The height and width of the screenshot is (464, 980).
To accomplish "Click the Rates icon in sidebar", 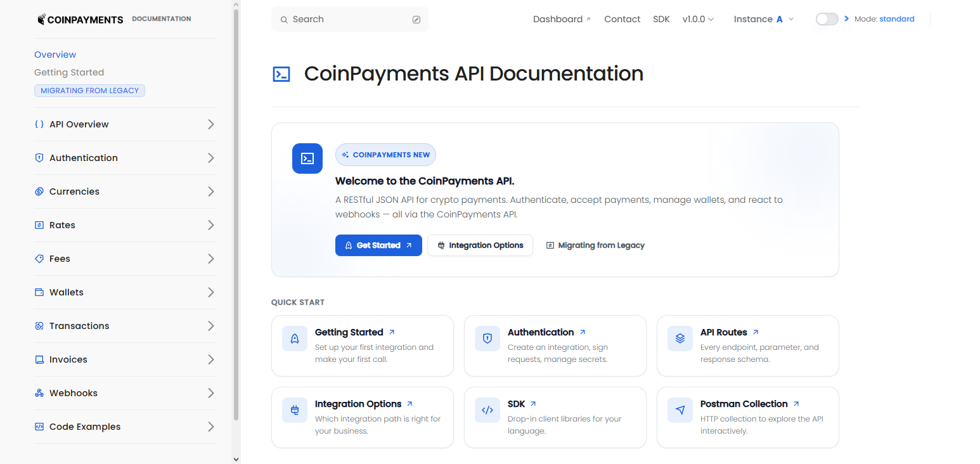I will (39, 225).
